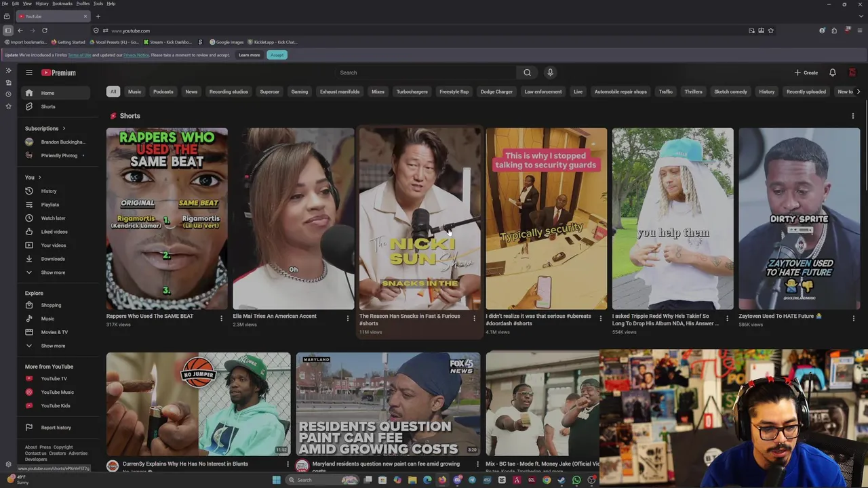Select the Law enforcement chip
868x488 pixels.
click(543, 91)
